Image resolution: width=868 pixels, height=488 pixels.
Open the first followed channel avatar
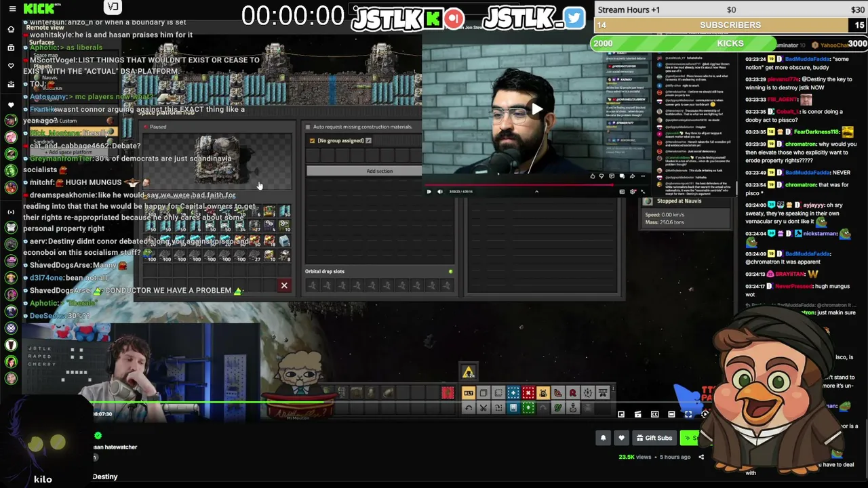11,121
